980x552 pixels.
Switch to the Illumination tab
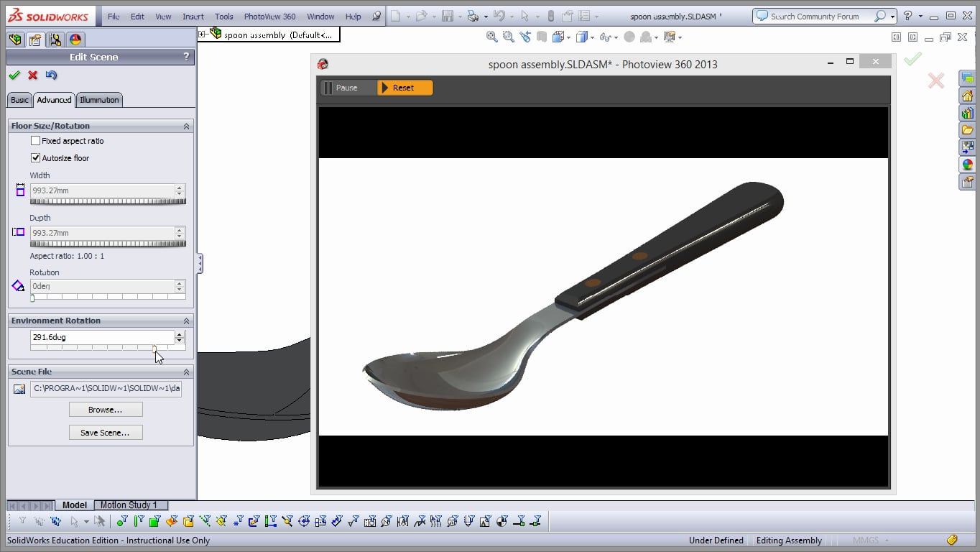(99, 100)
